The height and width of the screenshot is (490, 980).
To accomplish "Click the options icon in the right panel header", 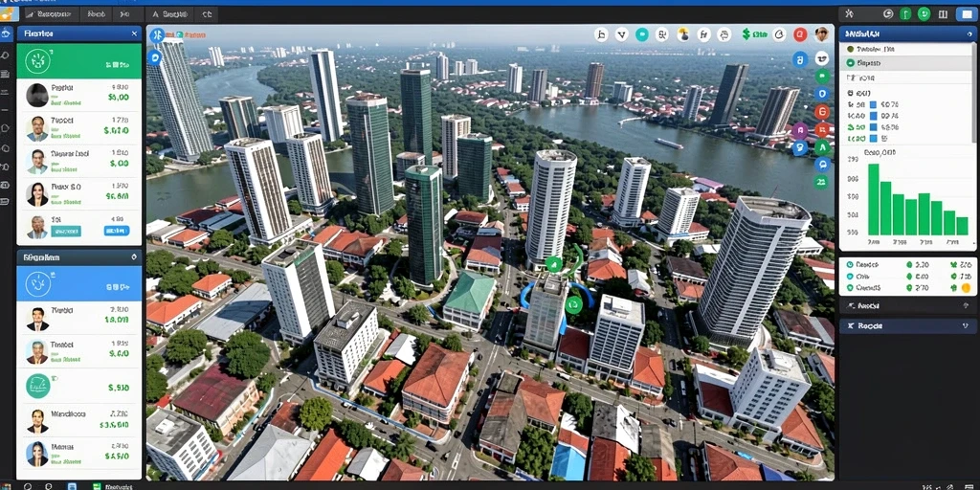I will coord(969,33).
